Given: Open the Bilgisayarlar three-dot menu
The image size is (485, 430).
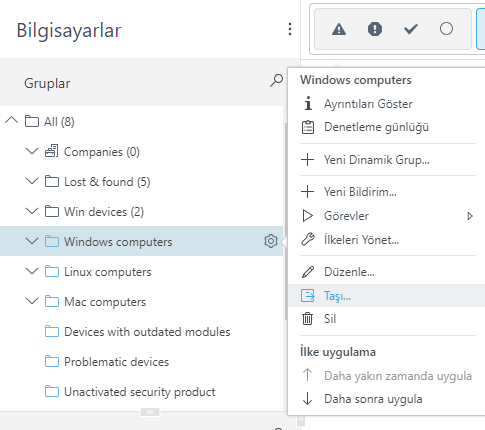Looking at the screenshot, I should 290,29.
